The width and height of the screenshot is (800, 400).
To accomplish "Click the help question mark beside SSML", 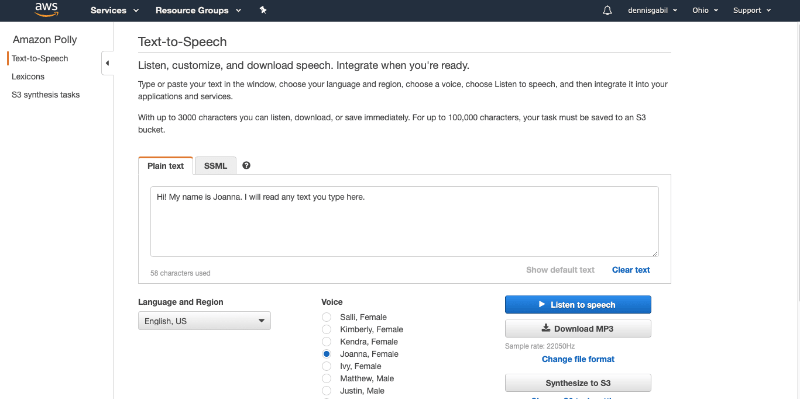I will [246, 165].
